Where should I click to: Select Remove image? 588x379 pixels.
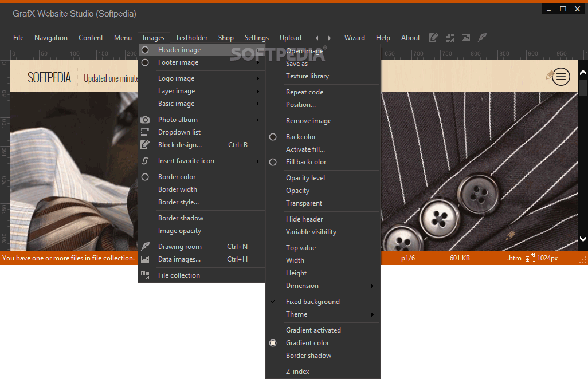309,121
